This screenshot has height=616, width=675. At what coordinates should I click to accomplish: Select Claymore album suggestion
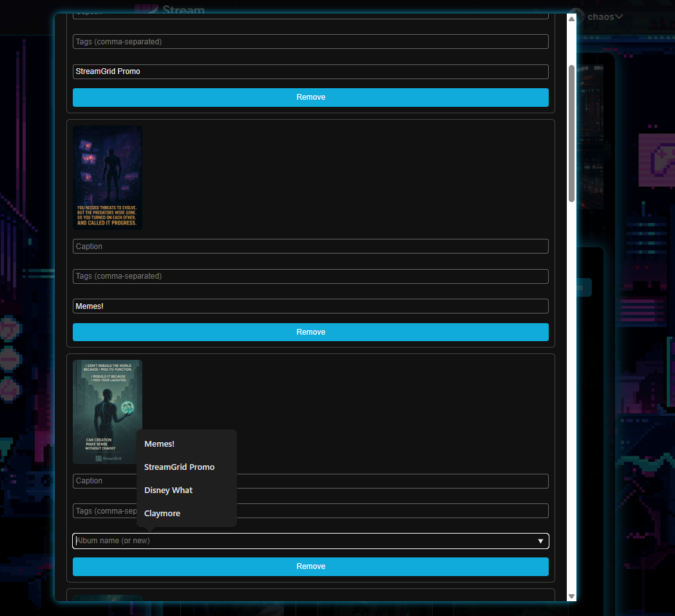pos(162,514)
